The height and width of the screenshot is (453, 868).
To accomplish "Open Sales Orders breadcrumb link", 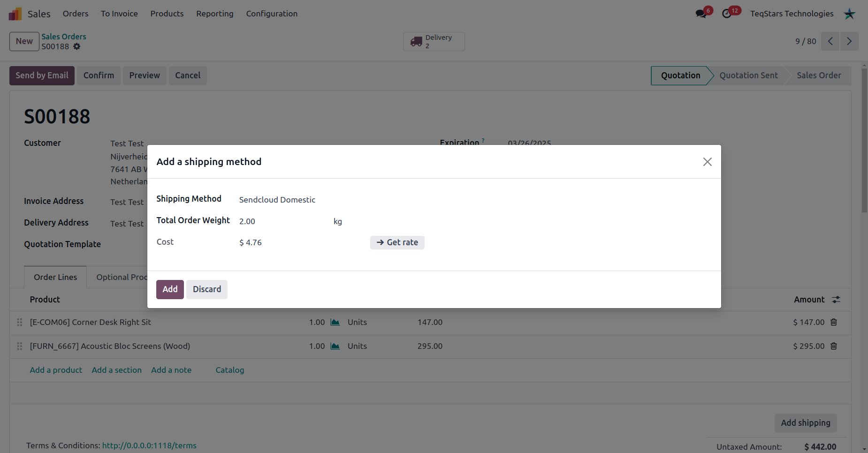I will pos(64,37).
